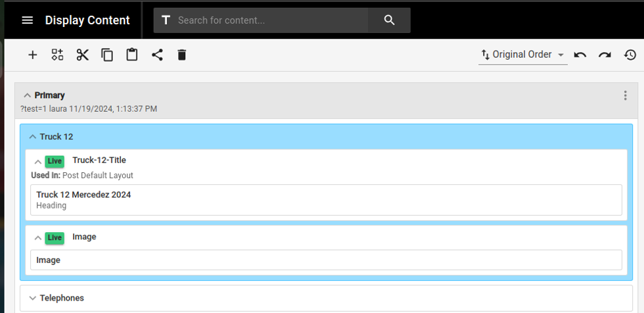This screenshot has width=644, height=313.
Task: Click the trash delete icon
Action: click(182, 55)
